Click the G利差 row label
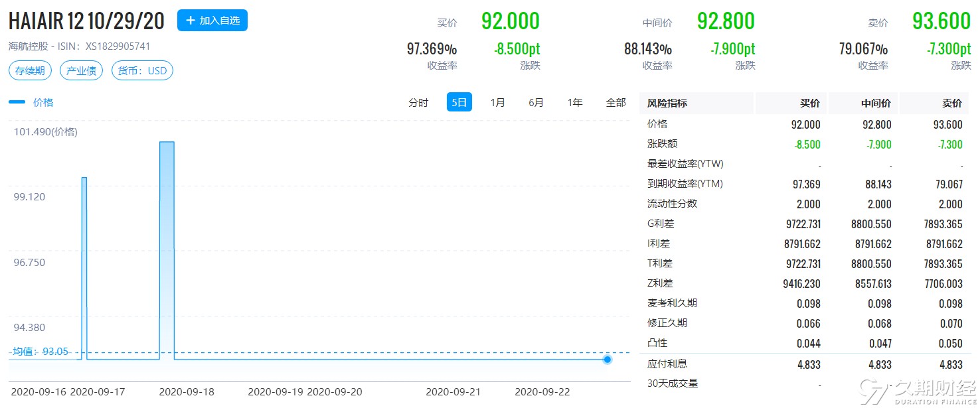Viewport: 980px width, 408px height. point(661,224)
